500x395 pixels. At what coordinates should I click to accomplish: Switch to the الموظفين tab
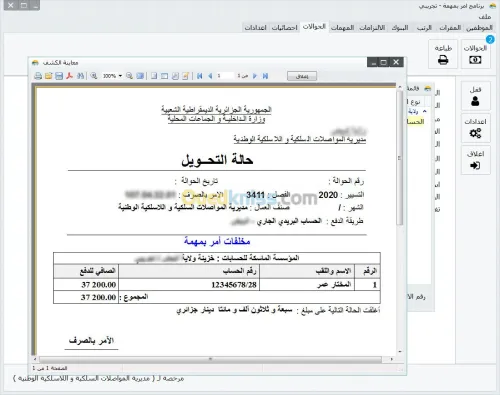[479, 28]
